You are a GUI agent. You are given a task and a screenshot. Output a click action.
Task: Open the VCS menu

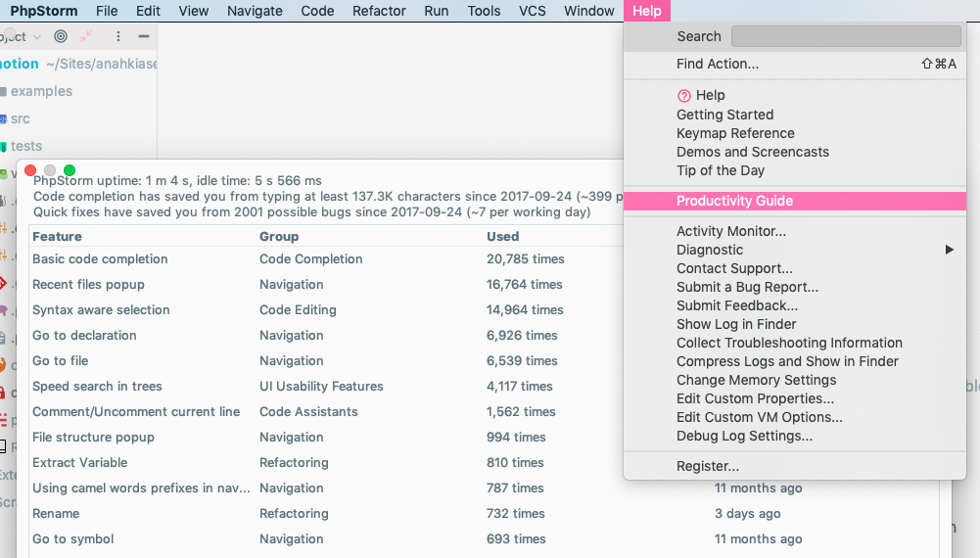(x=532, y=11)
